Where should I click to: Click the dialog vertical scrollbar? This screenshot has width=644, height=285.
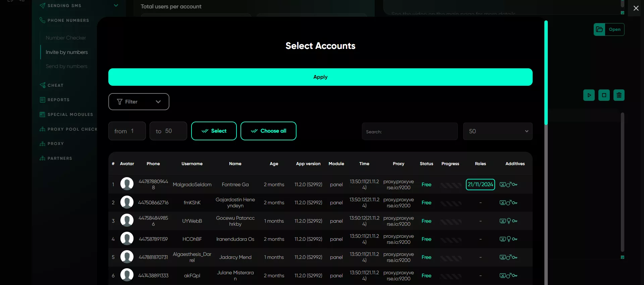tap(546, 73)
